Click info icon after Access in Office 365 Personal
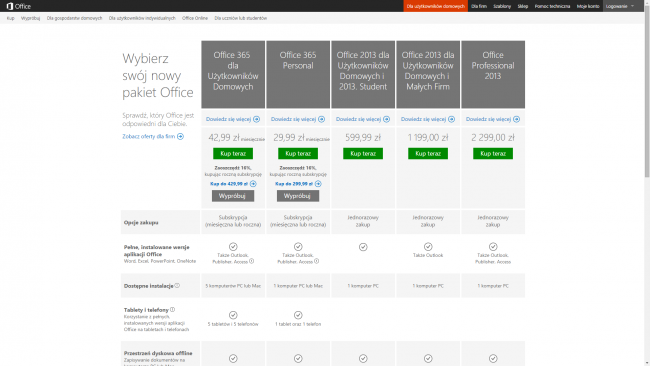The image size is (650, 366). pos(316,262)
